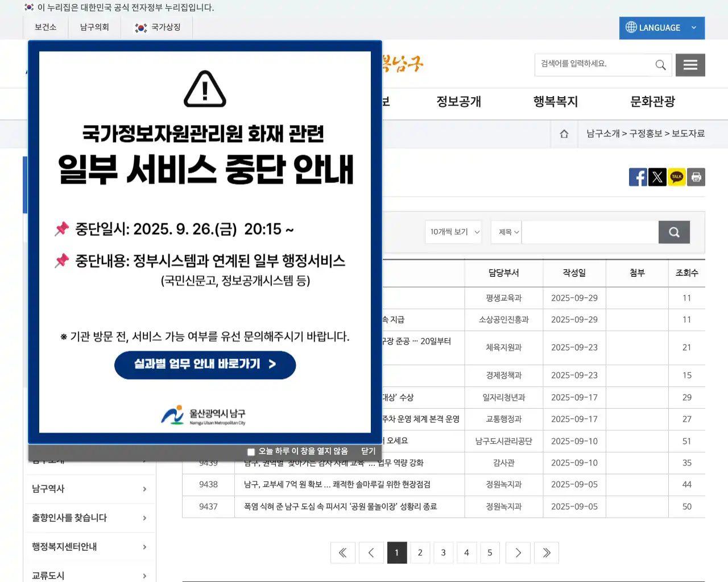Image resolution: width=728 pixels, height=582 pixels.
Task: Click the 작성일 column header
Action: (574, 273)
